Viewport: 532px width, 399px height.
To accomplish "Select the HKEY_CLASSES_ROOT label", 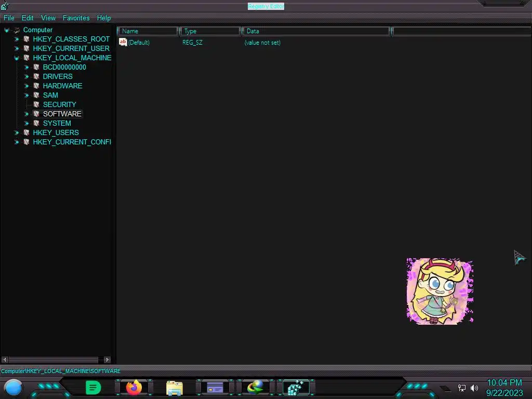I will (x=71, y=39).
